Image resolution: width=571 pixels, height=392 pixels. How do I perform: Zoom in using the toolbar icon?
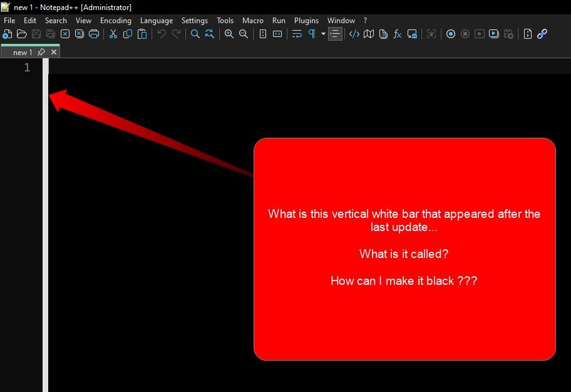[229, 34]
